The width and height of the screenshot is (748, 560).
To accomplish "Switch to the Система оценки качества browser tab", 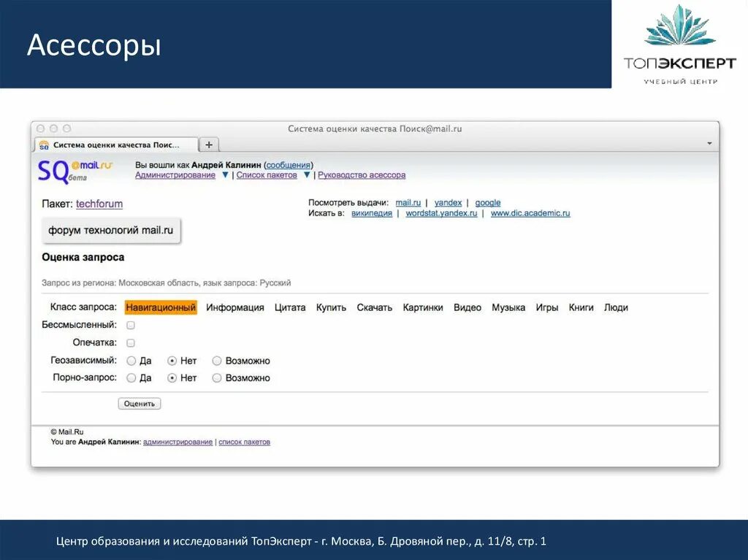I will [116, 145].
